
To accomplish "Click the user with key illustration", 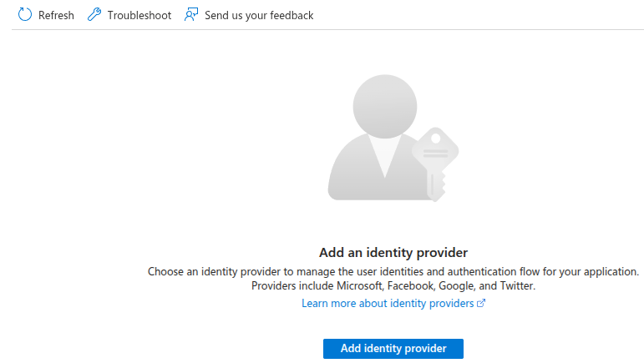I will (x=393, y=139).
